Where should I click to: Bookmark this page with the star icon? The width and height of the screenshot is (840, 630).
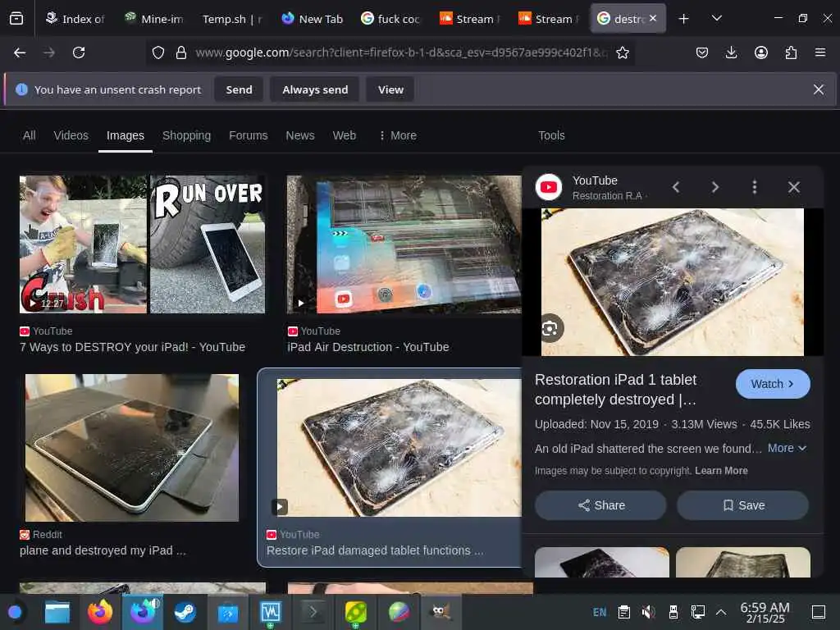click(x=622, y=52)
